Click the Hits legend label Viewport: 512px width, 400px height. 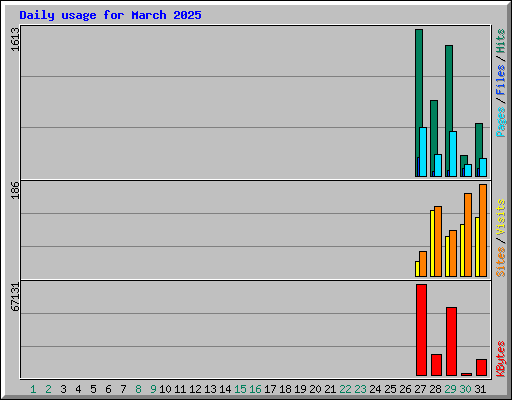click(500, 41)
